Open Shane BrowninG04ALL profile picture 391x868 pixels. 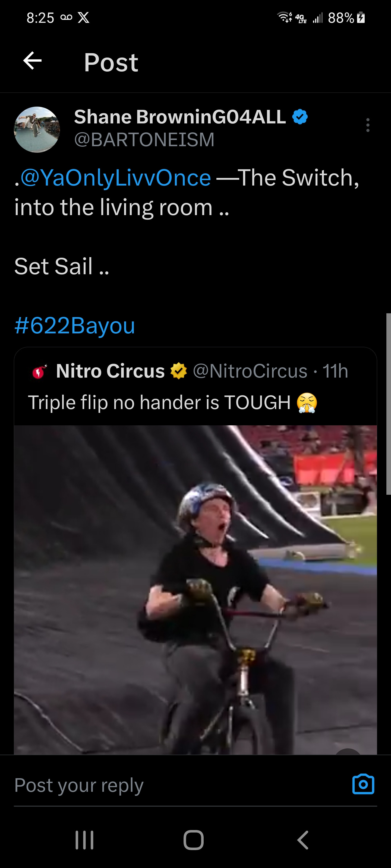pos(37,130)
